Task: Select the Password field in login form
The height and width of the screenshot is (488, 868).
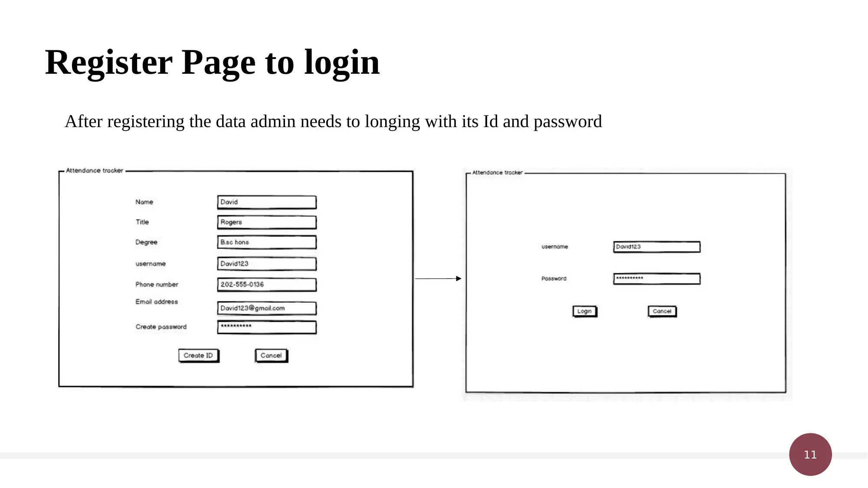Action: 656,278
